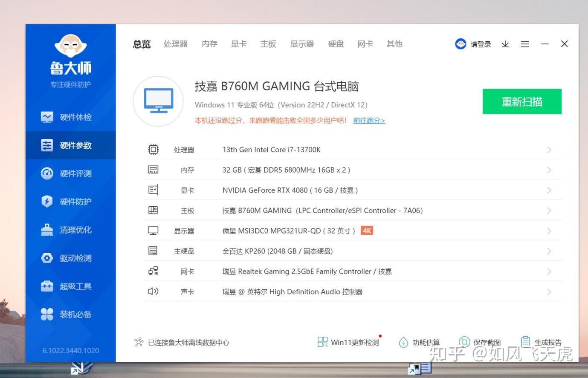Expand the 显卡 row chevron
Viewport: 588px width, 378px height.
[549, 190]
